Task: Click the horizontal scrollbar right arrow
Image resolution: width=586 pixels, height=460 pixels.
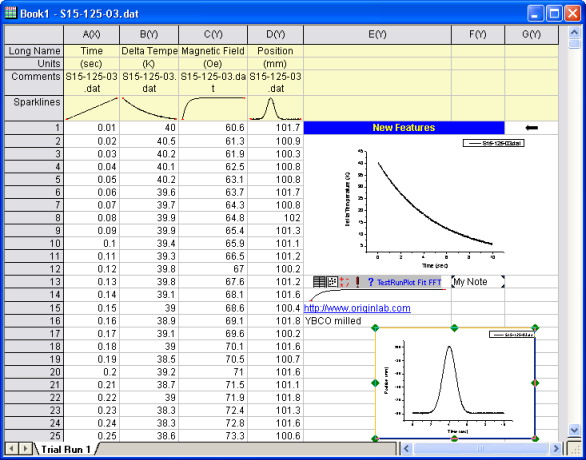Action: click(x=556, y=448)
